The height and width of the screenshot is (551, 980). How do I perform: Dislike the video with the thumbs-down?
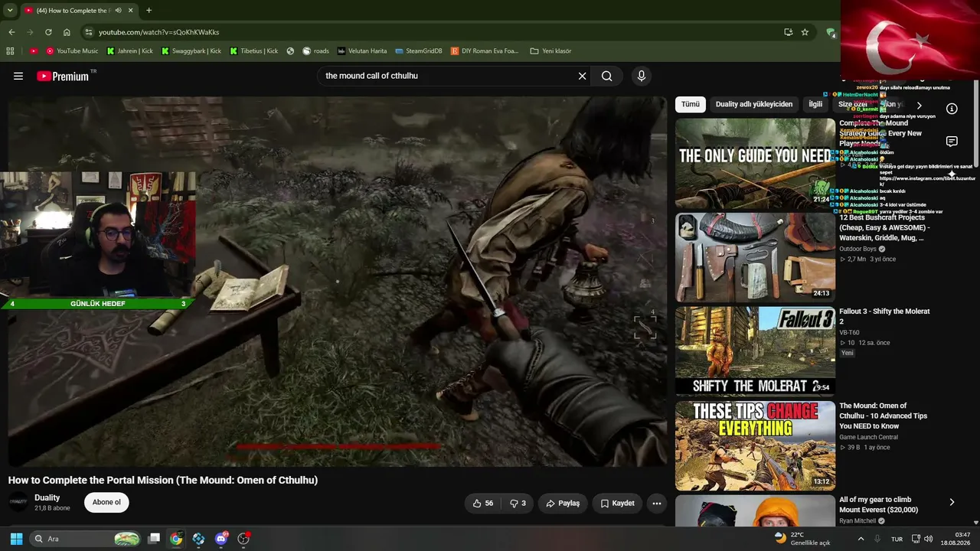click(518, 503)
